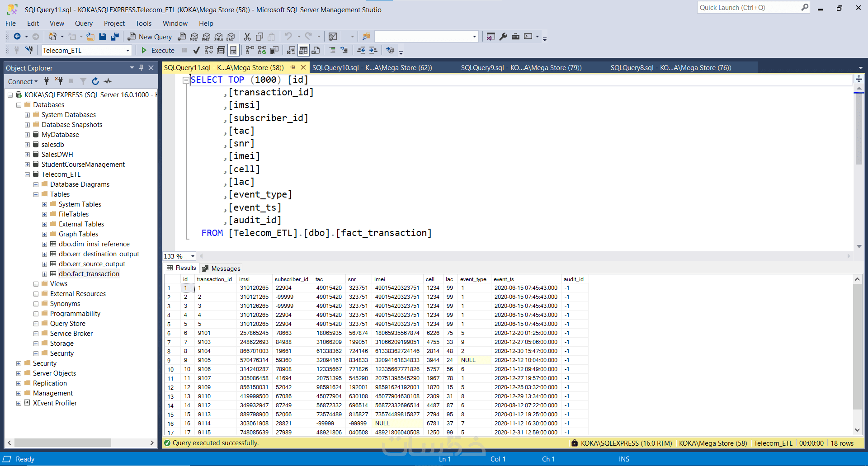The image size is (868, 466).
Task: Click the event_type column header
Action: (x=473, y=279)
